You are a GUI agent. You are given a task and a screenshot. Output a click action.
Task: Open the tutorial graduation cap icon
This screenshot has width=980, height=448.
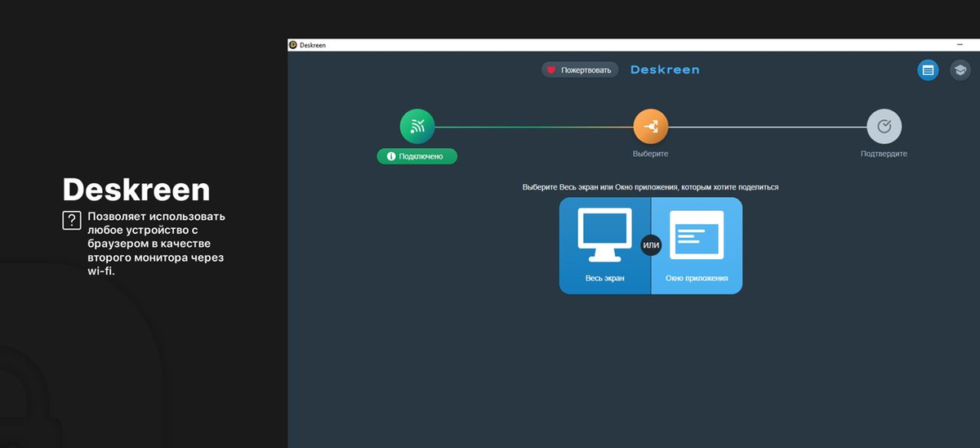coord(960,70)
